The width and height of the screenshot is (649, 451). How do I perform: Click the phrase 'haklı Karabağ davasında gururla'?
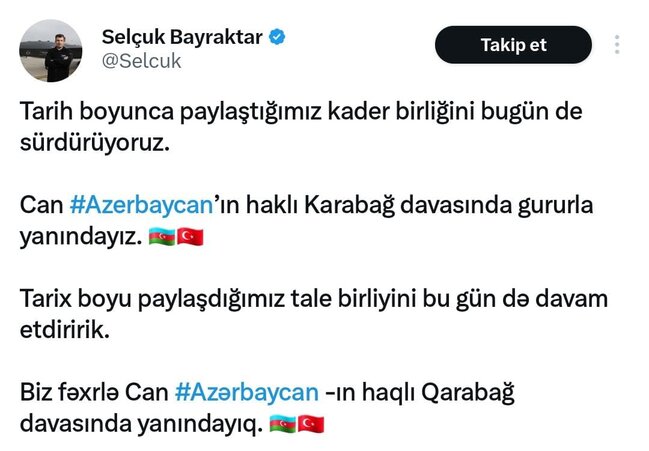click(x=420, y=205)
